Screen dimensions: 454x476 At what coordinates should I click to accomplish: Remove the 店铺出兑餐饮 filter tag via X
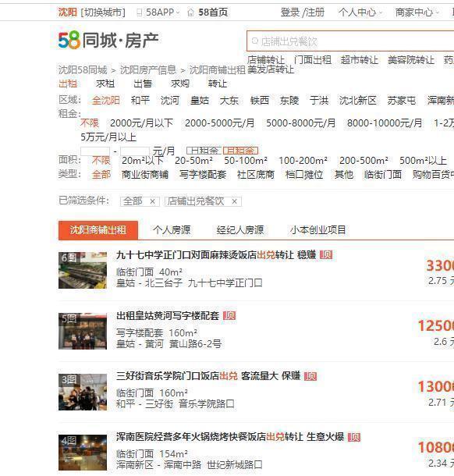pos(234,201)
